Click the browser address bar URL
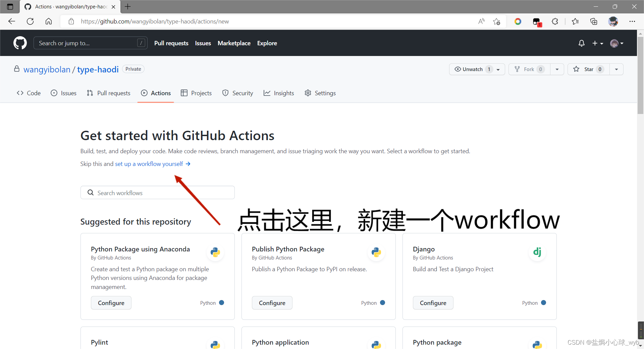The width and height of the screenshot is (644, 349). point(155,21)
